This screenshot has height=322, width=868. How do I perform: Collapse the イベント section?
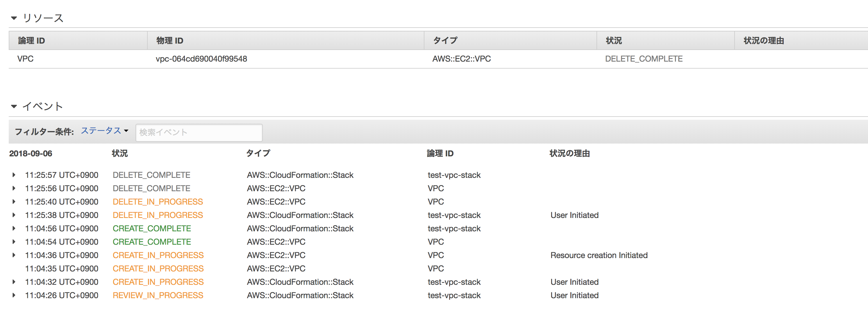[x=14, y=107]
